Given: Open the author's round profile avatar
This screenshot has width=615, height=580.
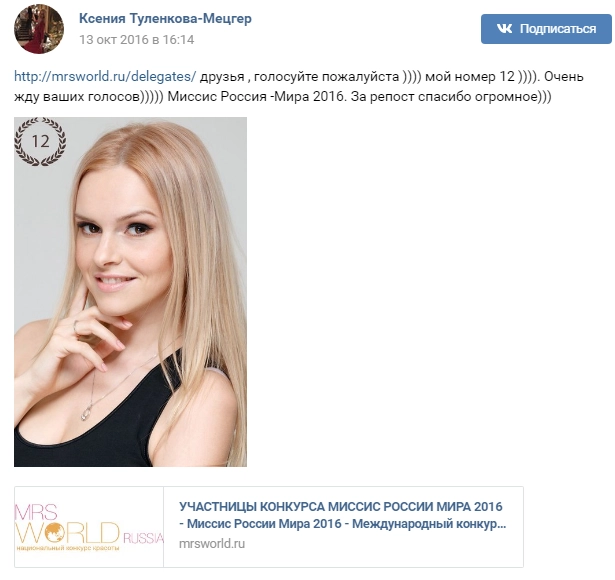Looking at the screenshot, I should (x=39, y=29).
